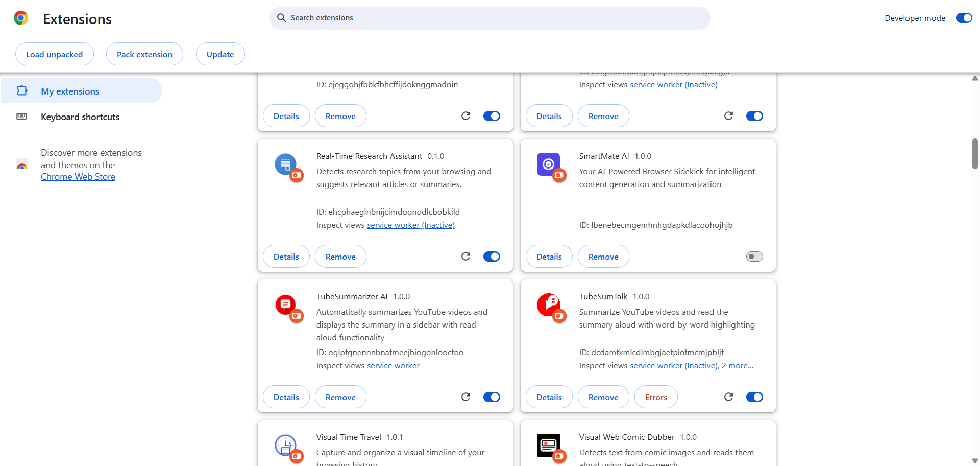Click the ID lbenebecmgemhnhgdapkdlacoohojhjb text
The image size is (980, 466).
tap(656, 225)
